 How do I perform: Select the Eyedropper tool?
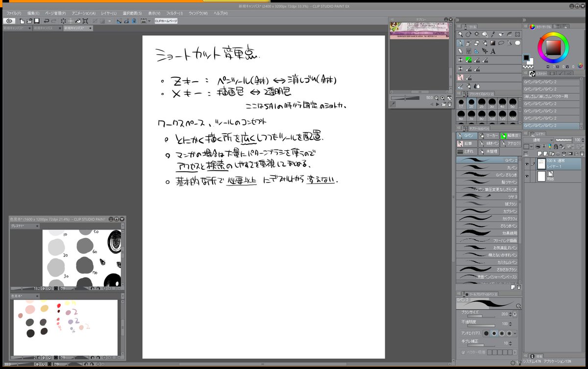[x=493, y=34]
